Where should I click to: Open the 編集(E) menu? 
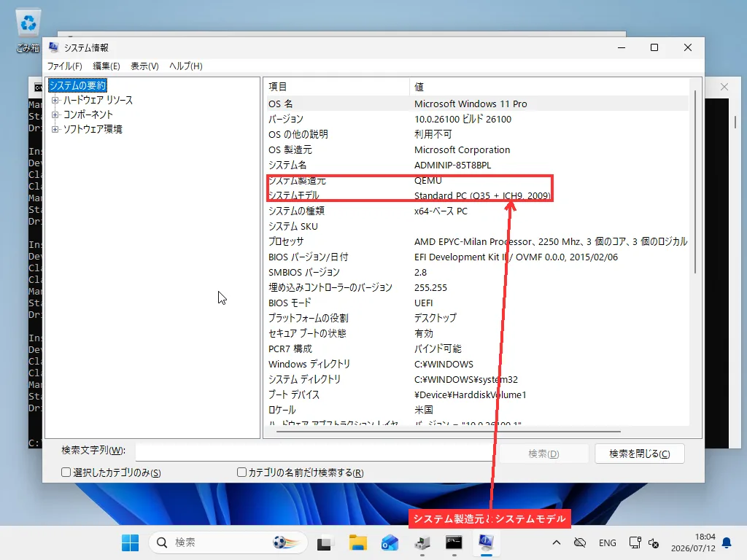(107, 66)
